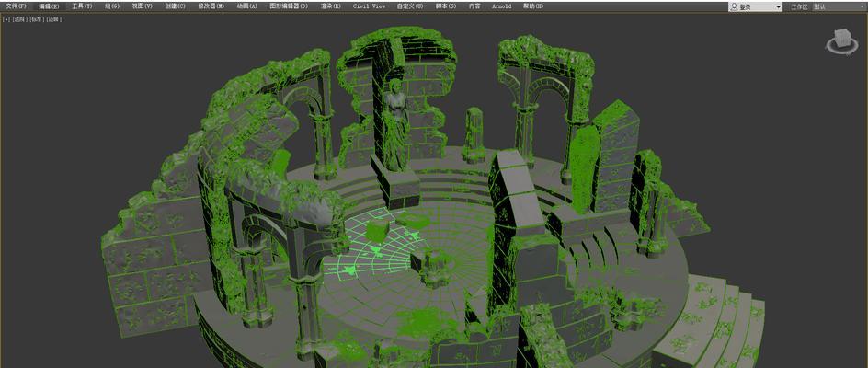Open the 渲染(R) Rendering menu
The image size is (868, 368).
(x=330, y=6)
